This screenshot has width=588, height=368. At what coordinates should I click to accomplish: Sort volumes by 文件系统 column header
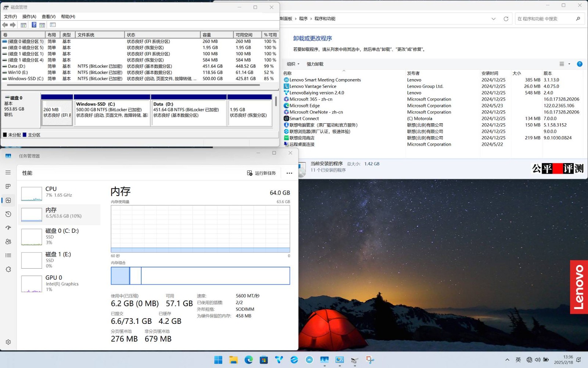pyautogui.click(x=100, y=35)
